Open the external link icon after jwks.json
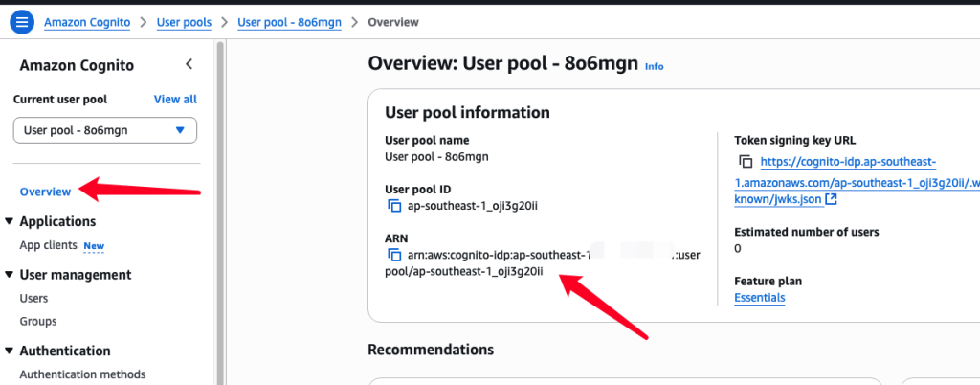This screenshot has width=980, height=385. tap(832, 200)
